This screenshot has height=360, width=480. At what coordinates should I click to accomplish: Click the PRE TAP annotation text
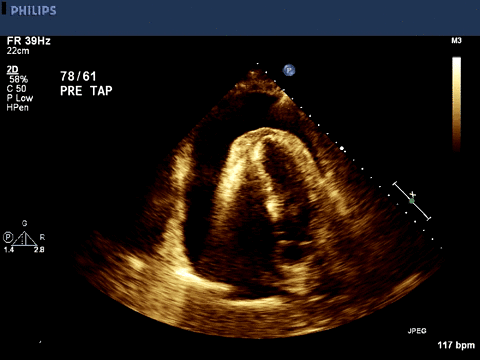click(86, 91)
